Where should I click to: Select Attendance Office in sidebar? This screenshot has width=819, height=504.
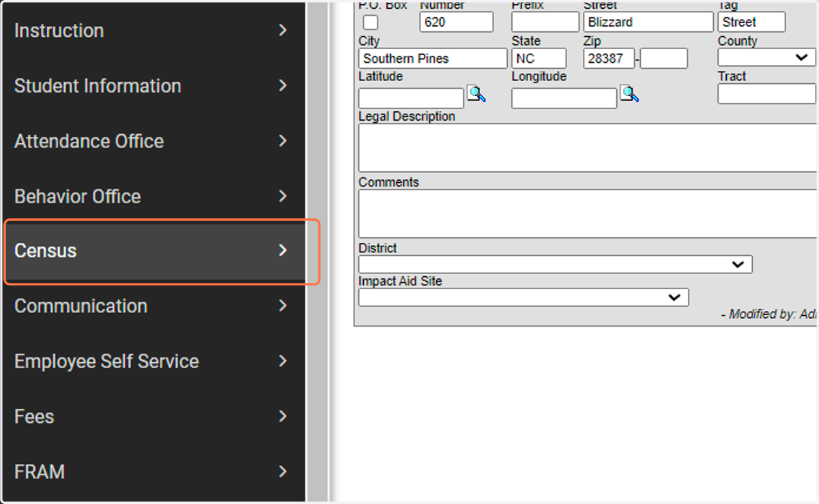tap(153, 141)
